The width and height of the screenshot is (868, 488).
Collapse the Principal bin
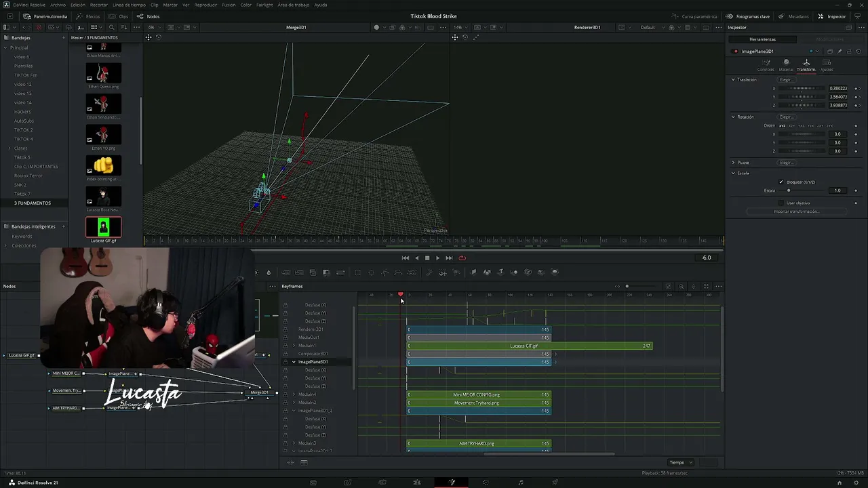[x=5, y=47]
